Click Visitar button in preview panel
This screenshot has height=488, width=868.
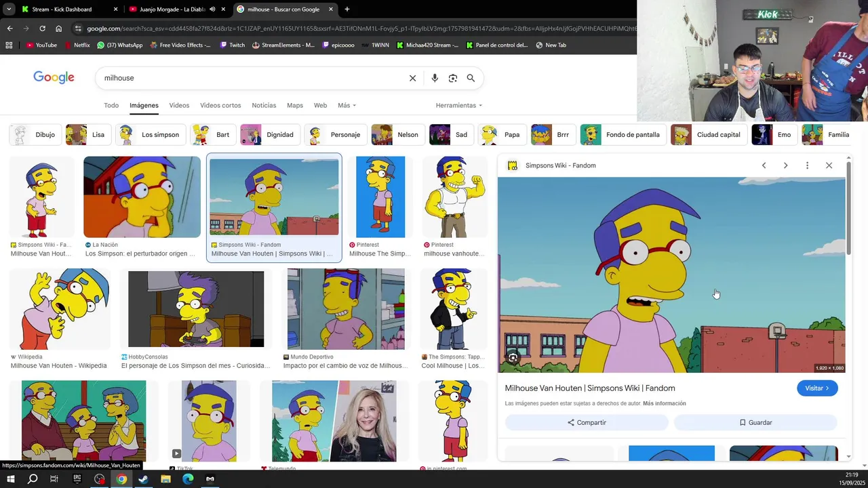coord(817,388)
